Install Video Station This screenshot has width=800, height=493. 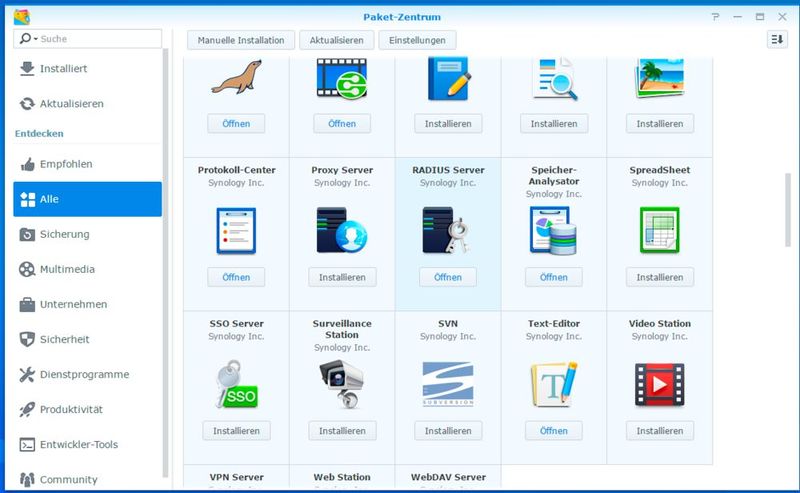click(660, 431)
